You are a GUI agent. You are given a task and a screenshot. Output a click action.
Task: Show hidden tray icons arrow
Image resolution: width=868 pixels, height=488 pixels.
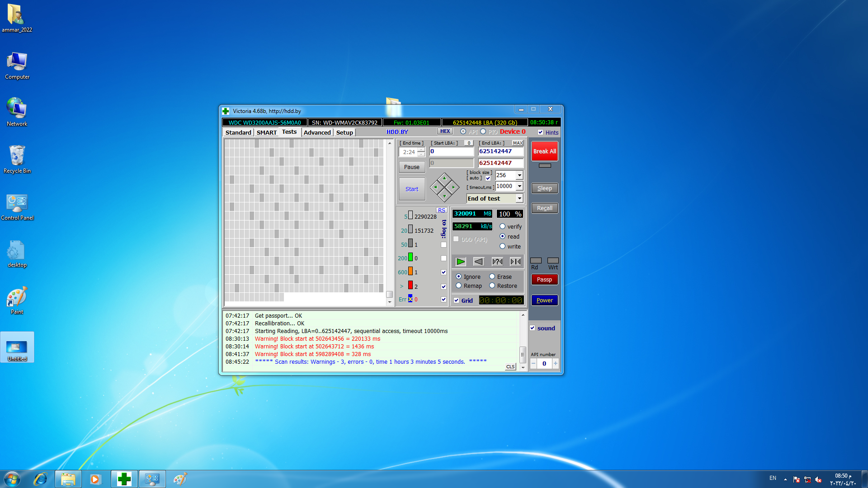785,479
